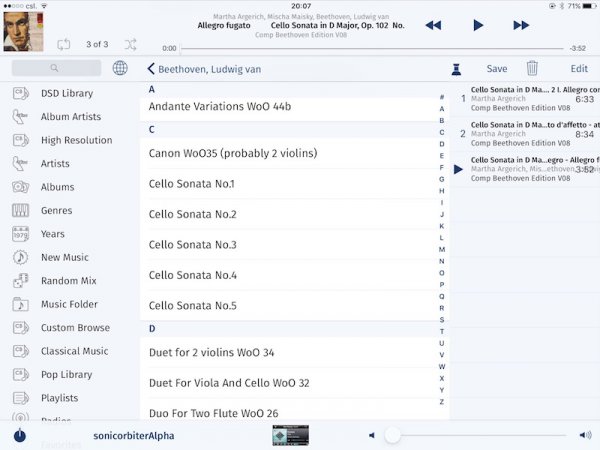Viewport: 600px width, 450px height.
Task: Click the volume slider handle
Action: tap(393, 435)
